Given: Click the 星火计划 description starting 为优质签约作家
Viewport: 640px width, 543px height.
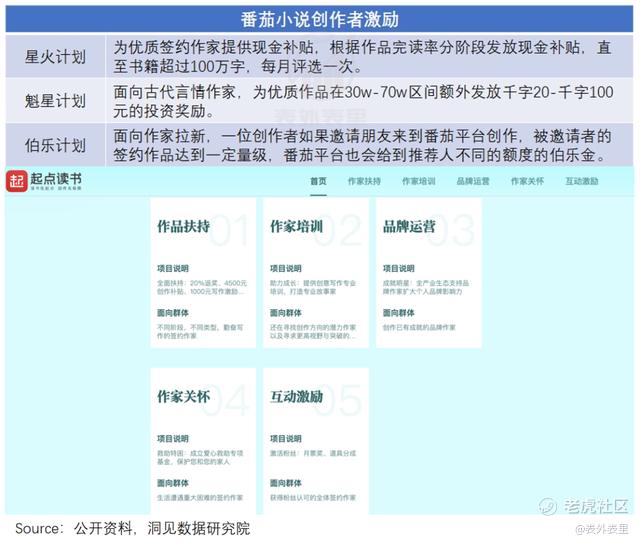Looking at the screenshot, I should (362, 57).
